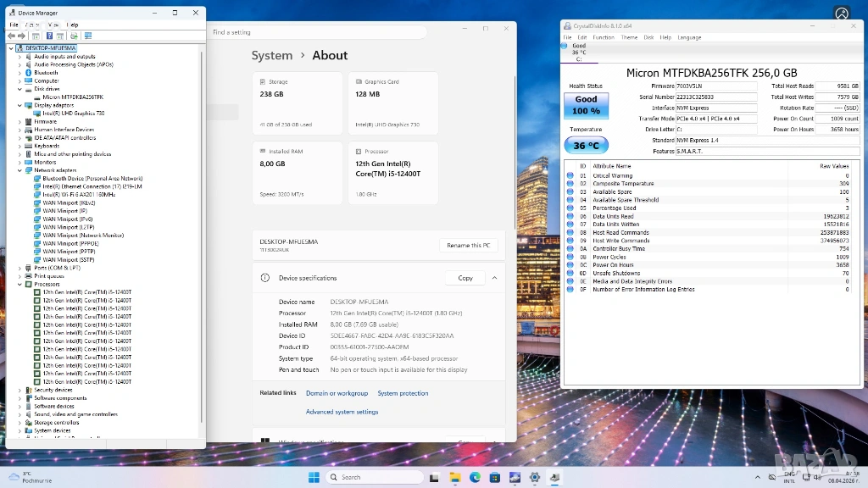The height and width of the screenshot is (488, 868).
Task: Open the Function menu in CrystalDiskInfo
Action: point(604,37)
